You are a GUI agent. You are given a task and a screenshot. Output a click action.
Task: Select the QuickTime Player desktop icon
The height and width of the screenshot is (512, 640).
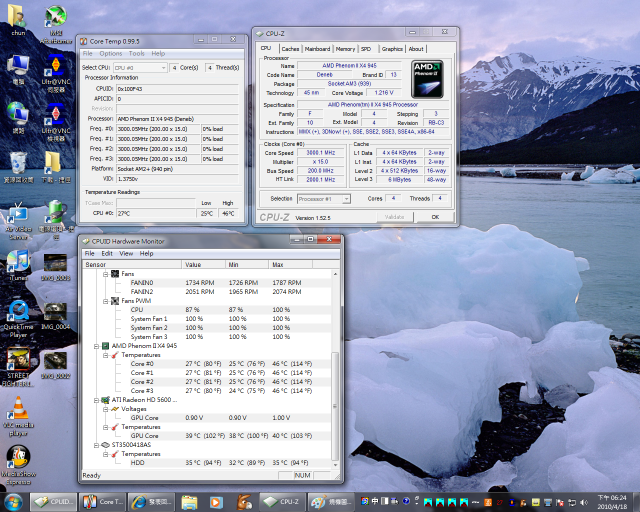pos(18,319)
